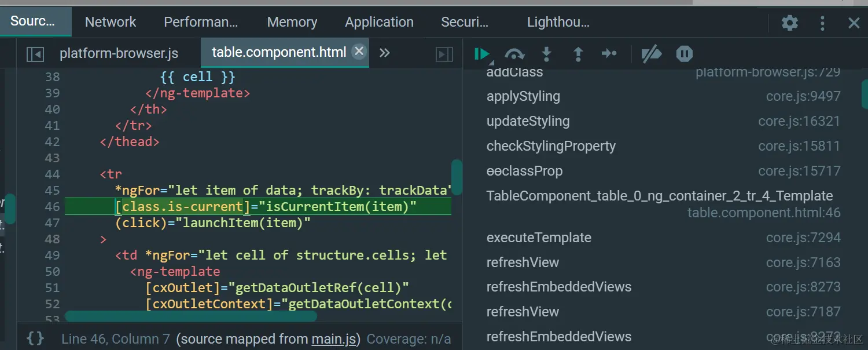
Task: Click the launchItem(item) click handler line
Action: click(x=213, y=223)
